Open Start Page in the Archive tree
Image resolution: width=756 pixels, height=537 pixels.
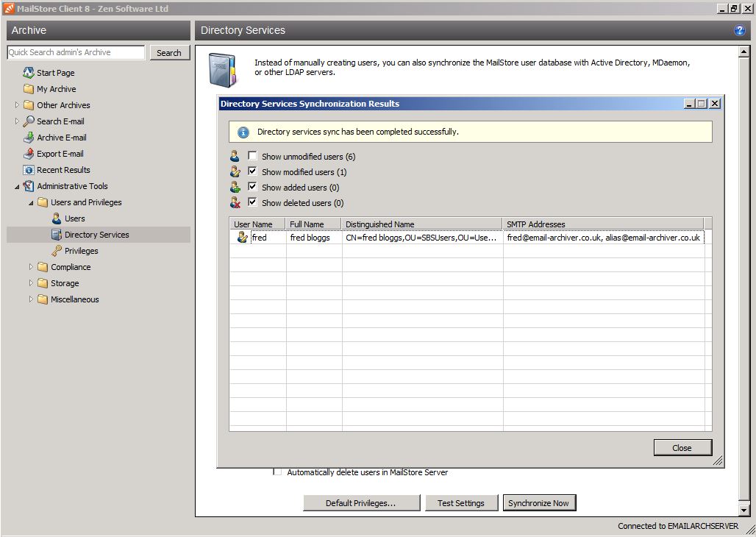coord(55,73)
